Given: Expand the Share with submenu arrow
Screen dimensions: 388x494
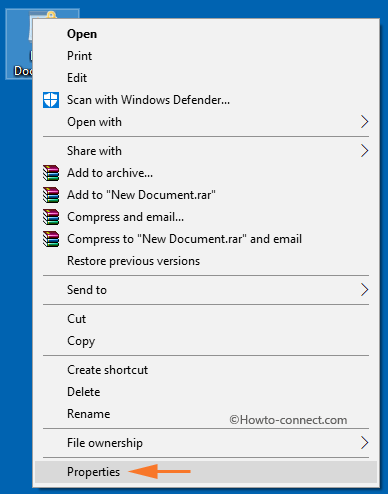Looking at the screenshot, I should tap(364, 151).
